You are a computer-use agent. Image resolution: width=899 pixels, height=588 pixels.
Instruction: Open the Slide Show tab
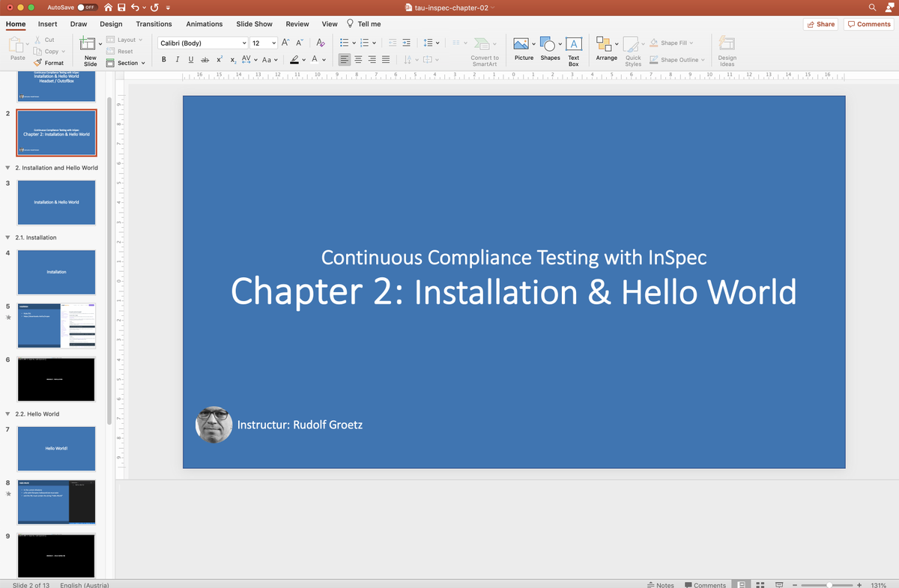(x=255, y=24)
